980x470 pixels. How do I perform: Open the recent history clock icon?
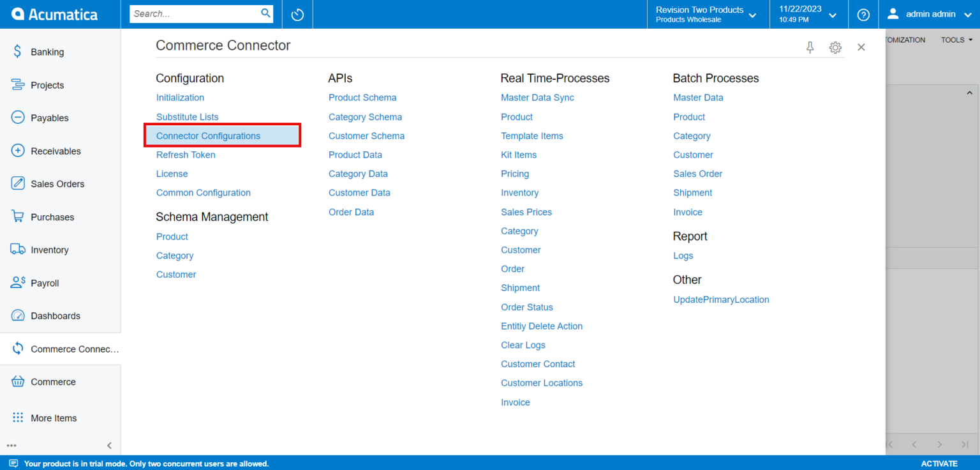(x=297, y=14)
